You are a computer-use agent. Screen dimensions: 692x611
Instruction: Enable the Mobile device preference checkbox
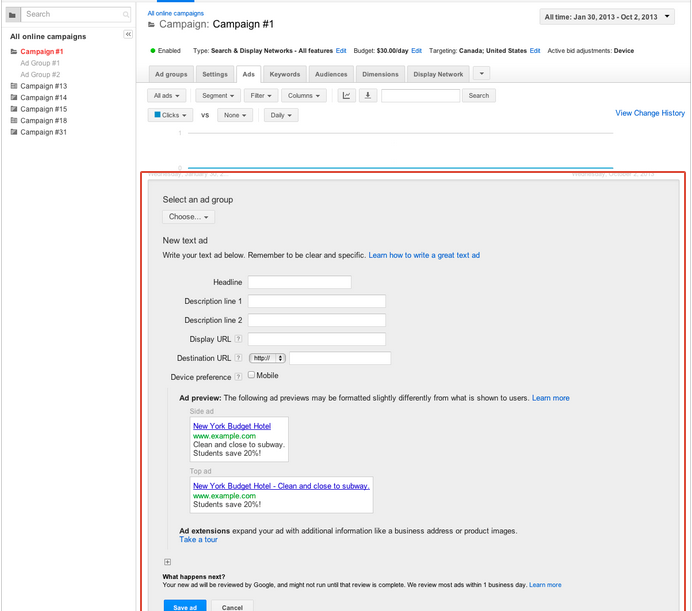(x=252, y=376)
